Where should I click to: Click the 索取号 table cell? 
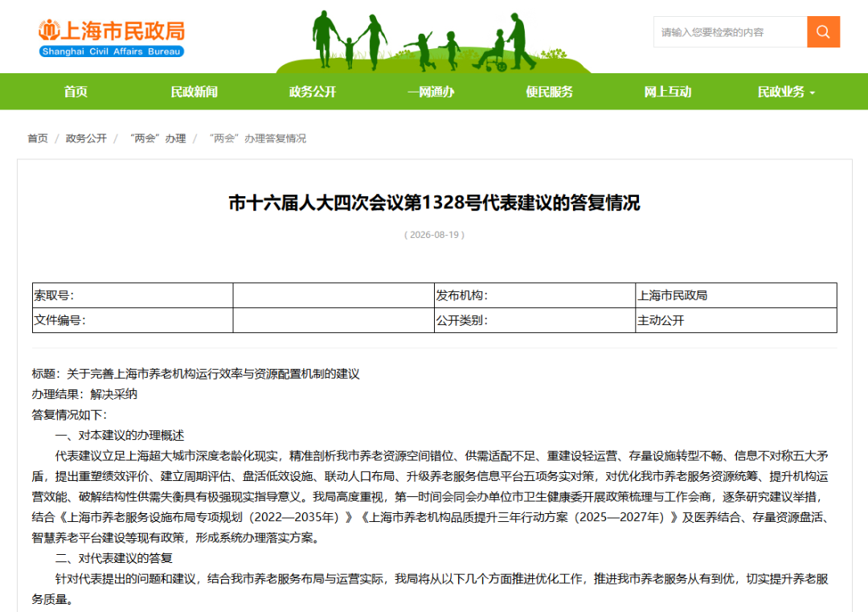[133, 295]
